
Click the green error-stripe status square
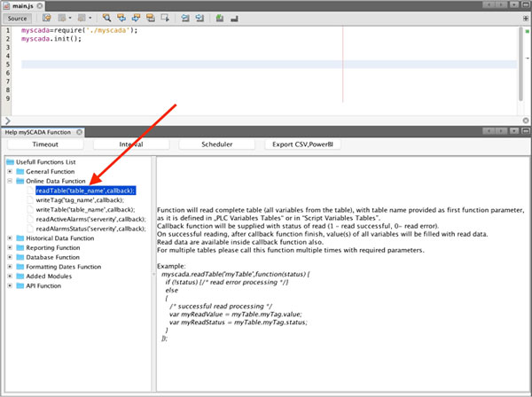click(x=528, y=31)
